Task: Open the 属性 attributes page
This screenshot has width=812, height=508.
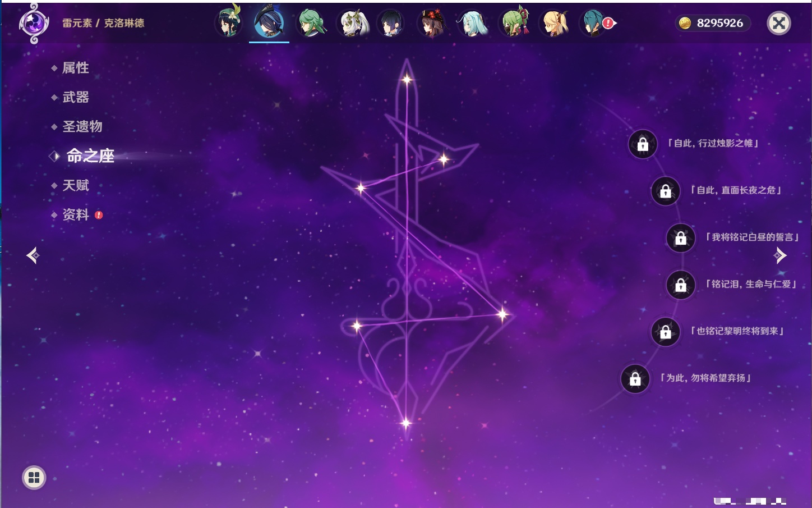Action: pos(76,68)
